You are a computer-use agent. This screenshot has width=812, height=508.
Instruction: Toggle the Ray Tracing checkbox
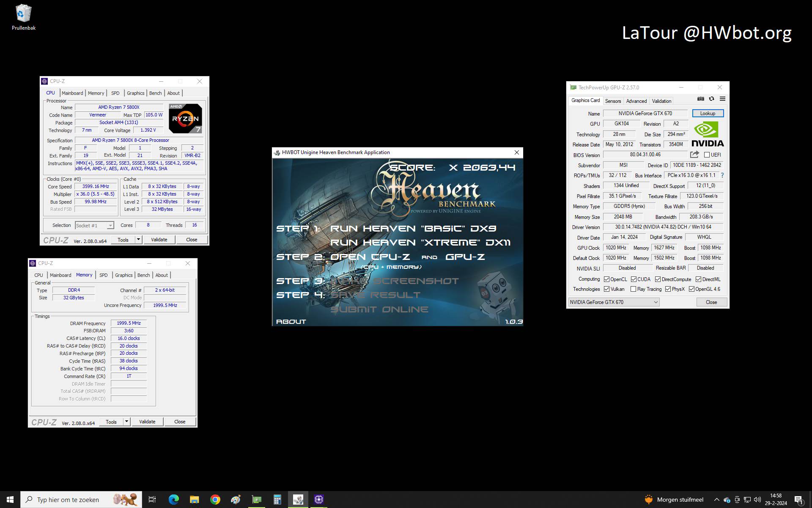pyautogui.click(x=633, y=289)
